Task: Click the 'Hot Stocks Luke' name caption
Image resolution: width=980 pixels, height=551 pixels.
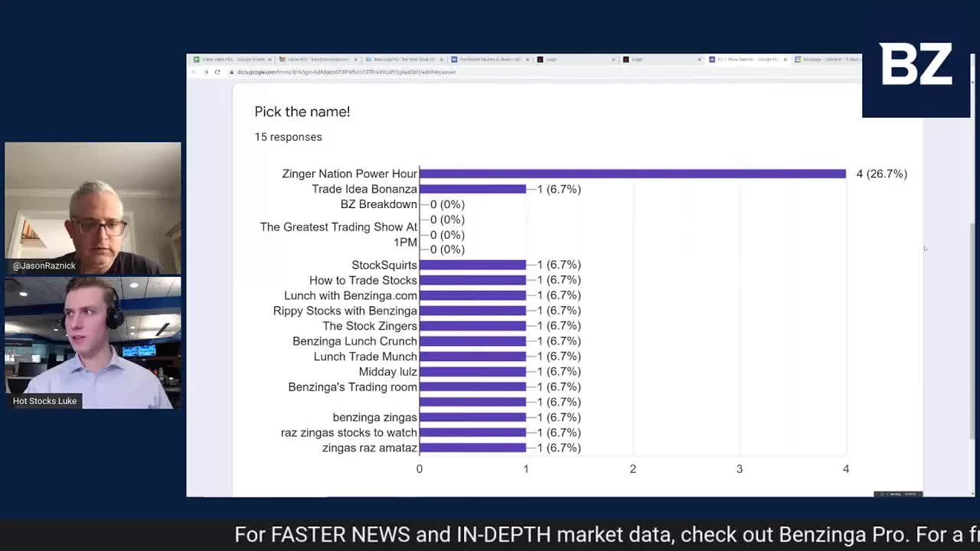Action: click(44, 401)
